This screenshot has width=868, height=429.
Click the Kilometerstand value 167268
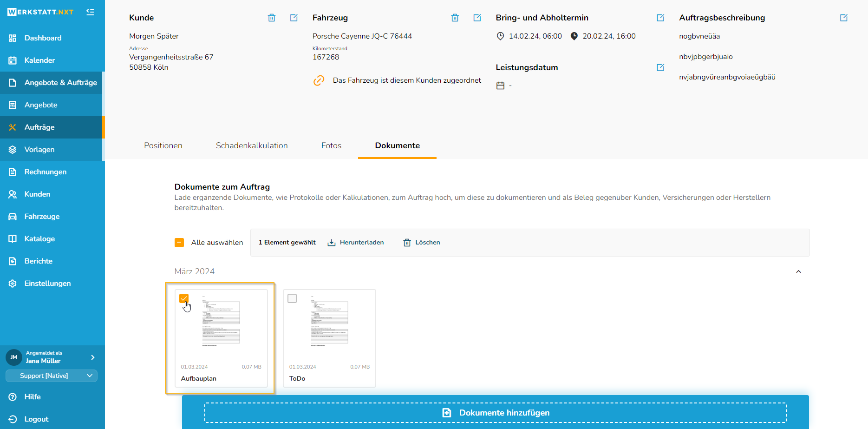[326, 57]
